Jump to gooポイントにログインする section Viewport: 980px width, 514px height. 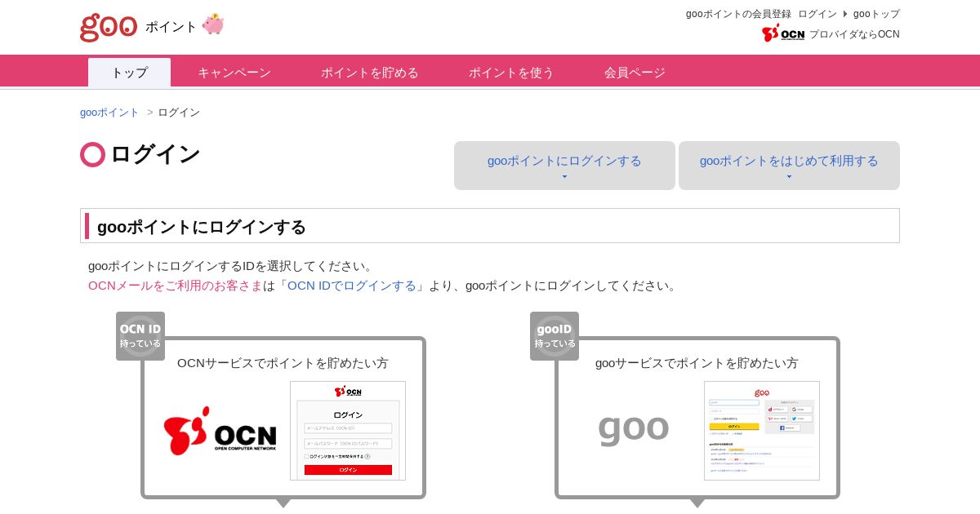pos(564,166)
